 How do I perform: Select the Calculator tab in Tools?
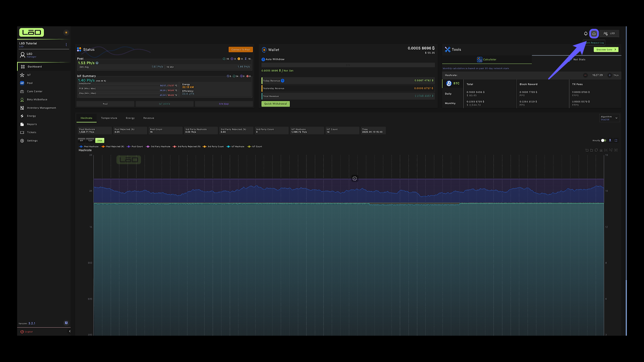click(487, 60)
